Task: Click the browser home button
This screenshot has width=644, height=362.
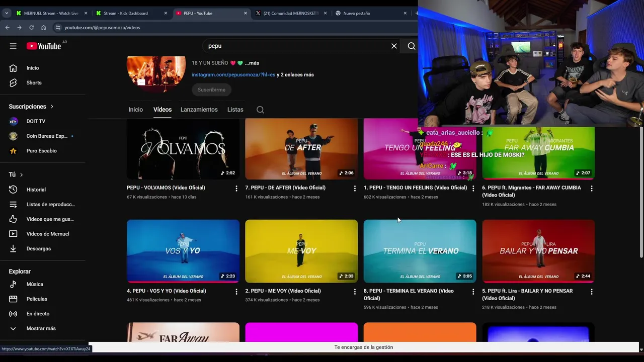Action: coord(43,28)
